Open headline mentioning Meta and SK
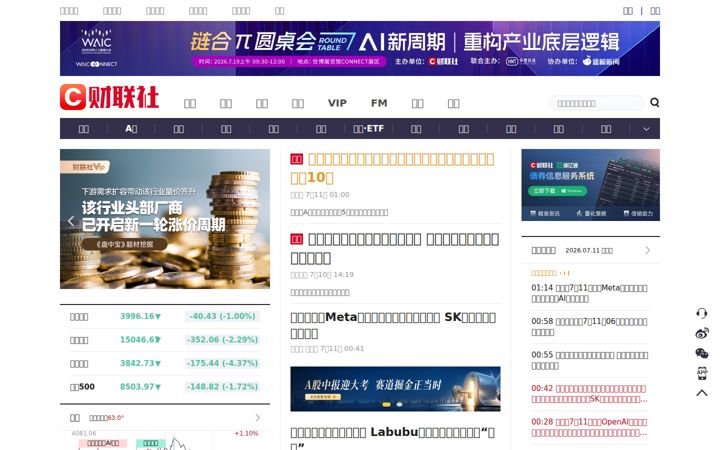The height and width of the screenshot is (450, 720). click(x=393, y=325)
